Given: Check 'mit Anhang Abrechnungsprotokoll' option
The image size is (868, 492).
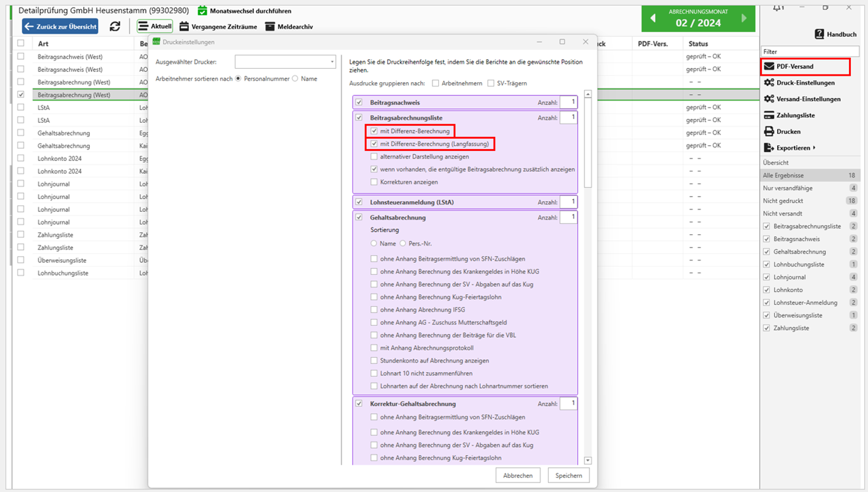Looking at the screenshot, I should (375, 348).
